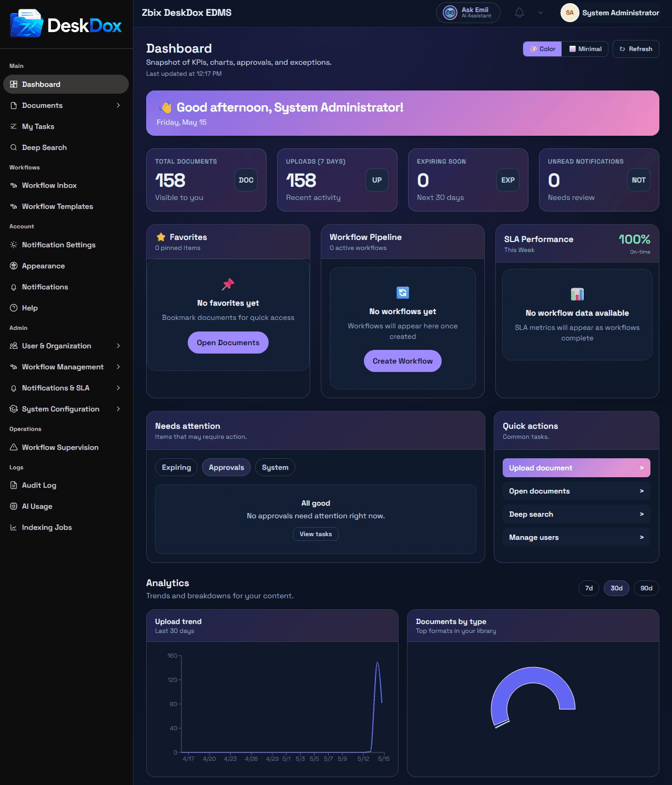
Task: Click the Notifications bell icon in sidebar
Action: point(14,287)
